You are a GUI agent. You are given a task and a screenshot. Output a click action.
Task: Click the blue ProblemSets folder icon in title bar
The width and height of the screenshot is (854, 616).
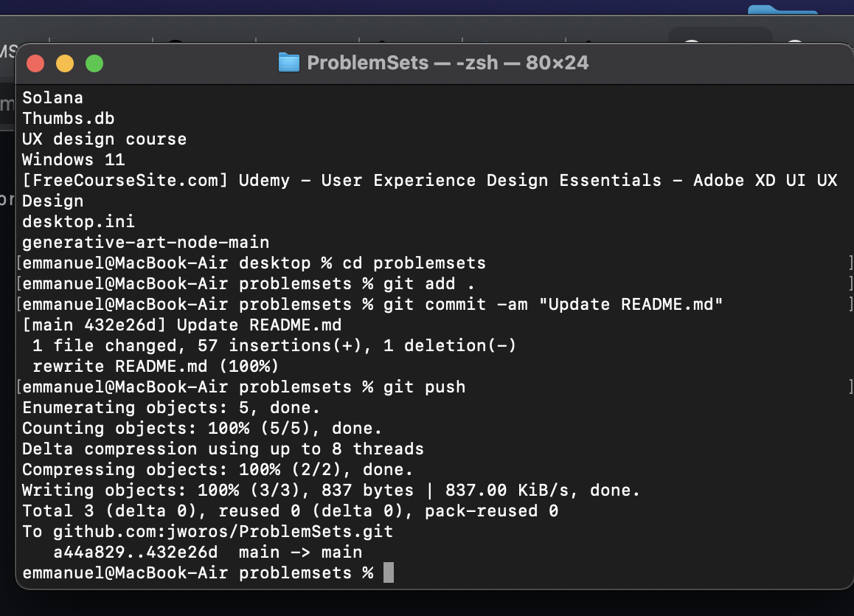point(288,63)
